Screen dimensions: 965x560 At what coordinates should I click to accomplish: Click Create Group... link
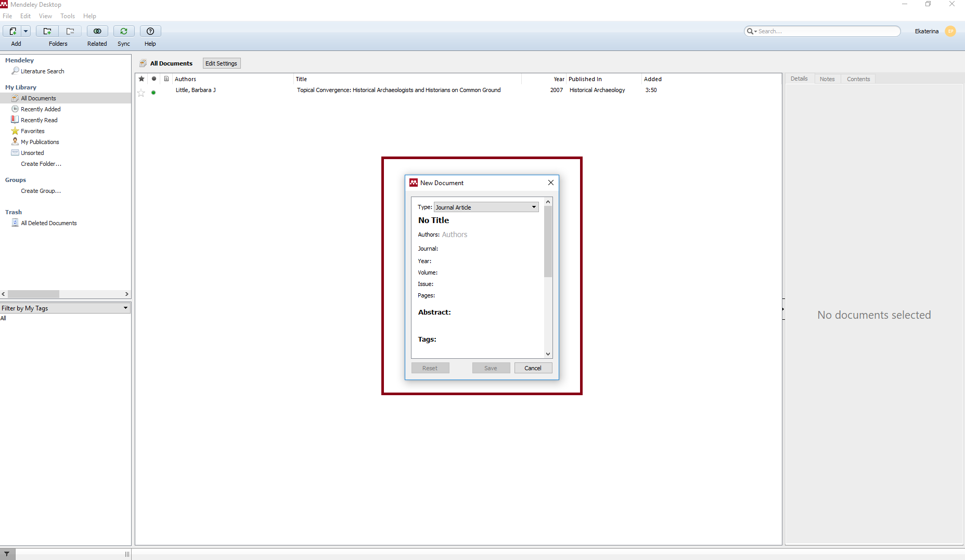[x=41, y=191]
